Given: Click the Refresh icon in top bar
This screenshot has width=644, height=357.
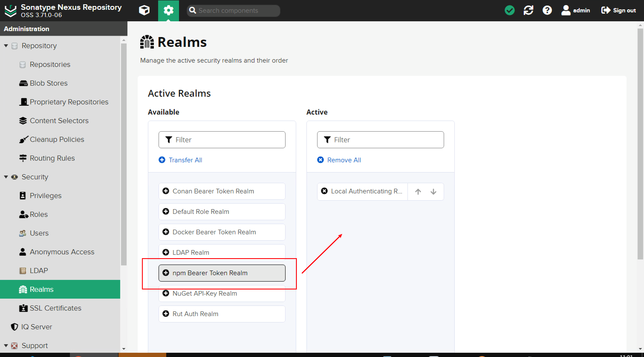Looking at the screenshot, I should pyautogui.click(x=528, y=10).
